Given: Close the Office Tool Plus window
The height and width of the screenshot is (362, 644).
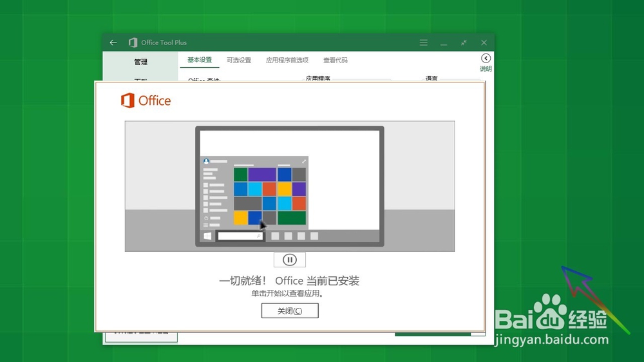Looking at the screenshot, I should tap(484, 43).
